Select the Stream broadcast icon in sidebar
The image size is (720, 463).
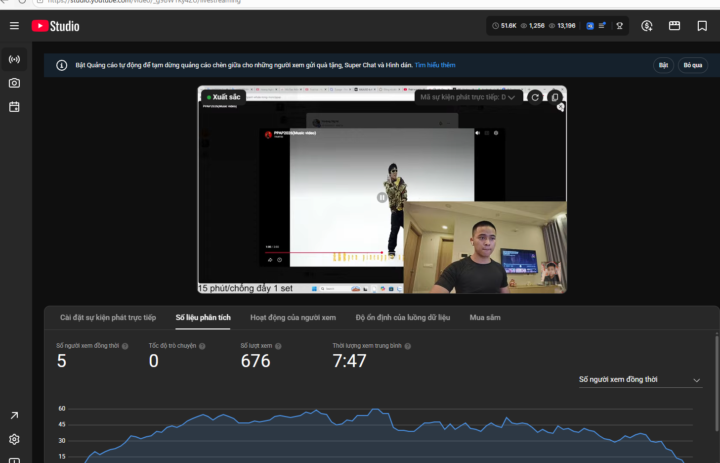pos(14,59)
